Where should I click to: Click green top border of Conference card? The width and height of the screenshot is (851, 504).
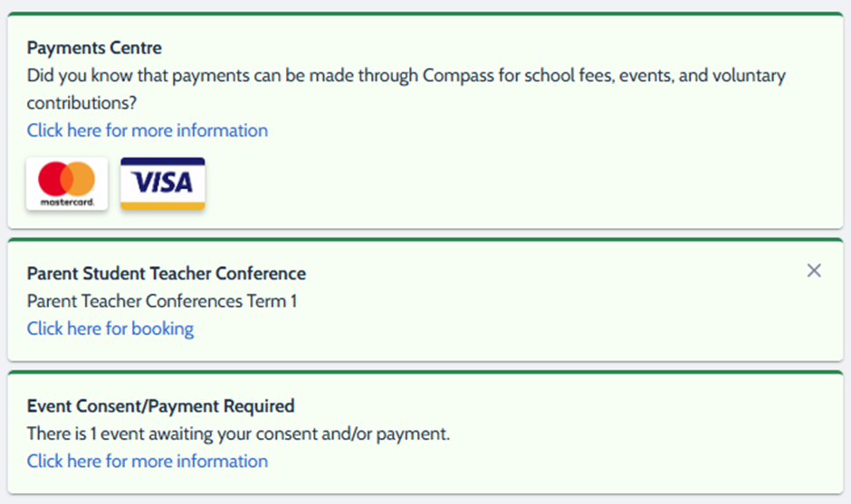(x=425, y=240)
